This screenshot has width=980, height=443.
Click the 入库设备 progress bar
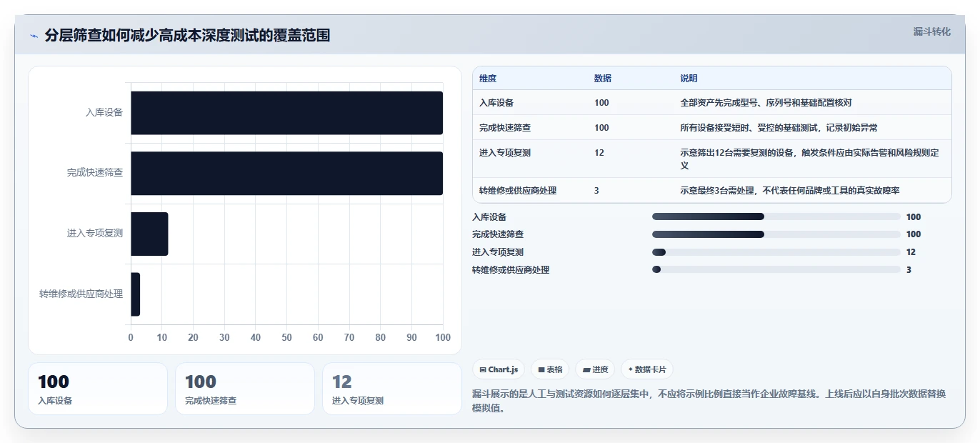click(776, 216)
